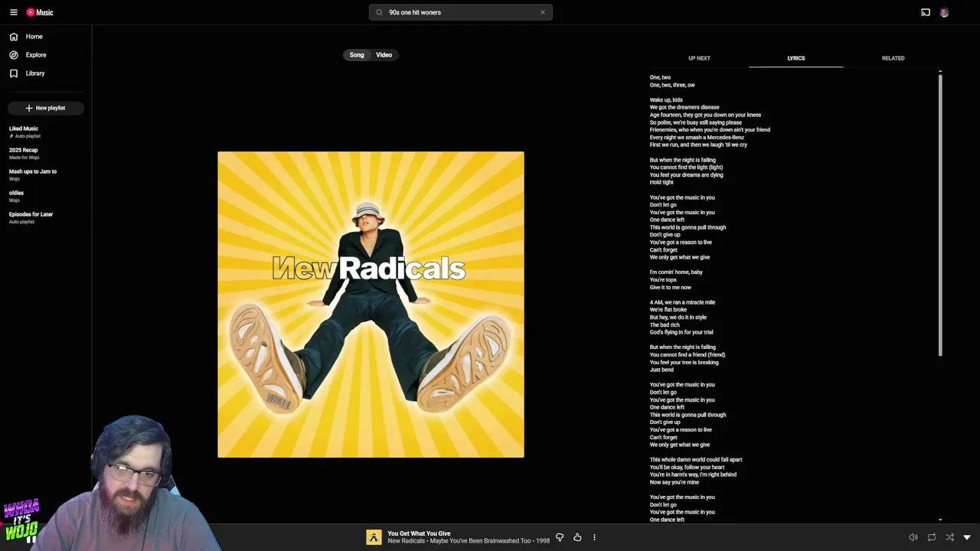Click the lyrics scrollbar down arrow

coord(940,520)
